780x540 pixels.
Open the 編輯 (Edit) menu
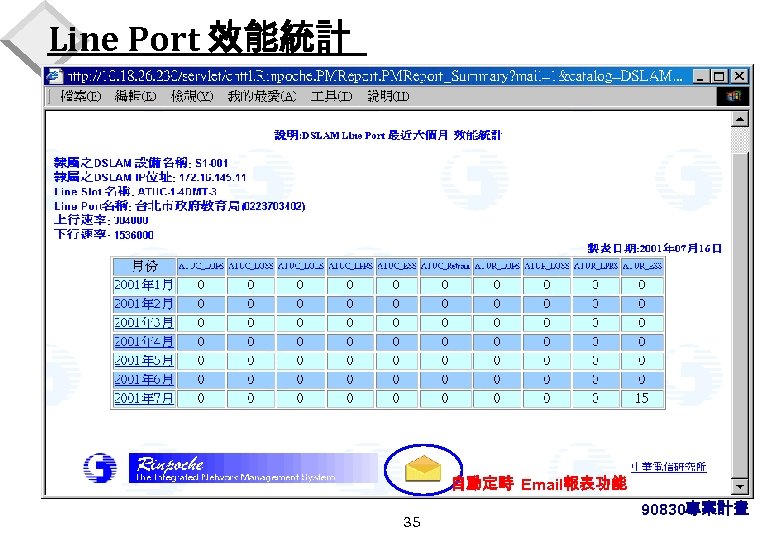[135, 96]
